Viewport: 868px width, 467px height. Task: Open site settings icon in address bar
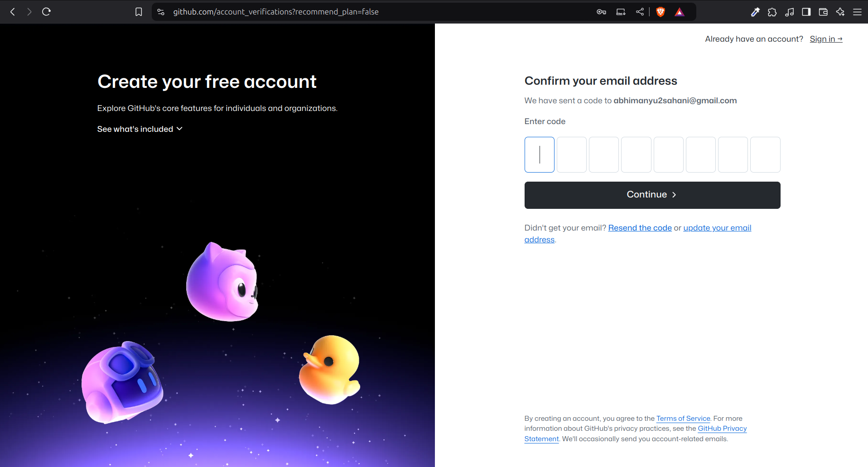pyautogui.click(x=161, y=12)
